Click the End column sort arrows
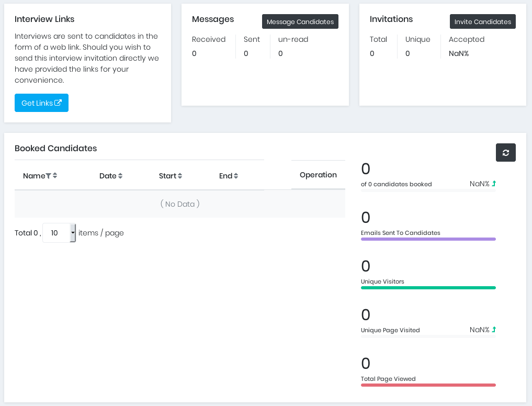532x406 pixels. 236,176
